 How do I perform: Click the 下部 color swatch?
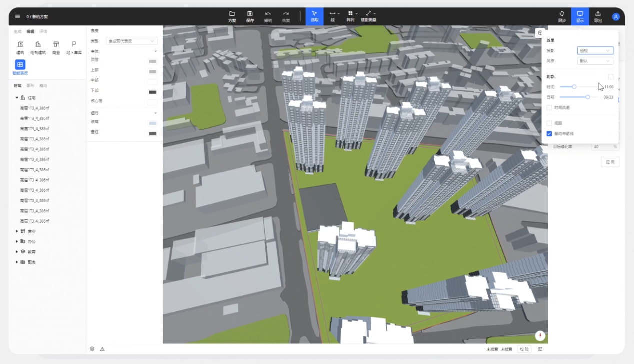coord(152,92)
